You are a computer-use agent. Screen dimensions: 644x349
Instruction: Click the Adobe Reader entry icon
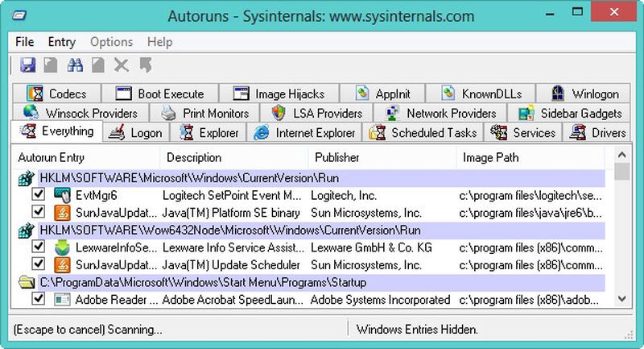tap(63, 300)
